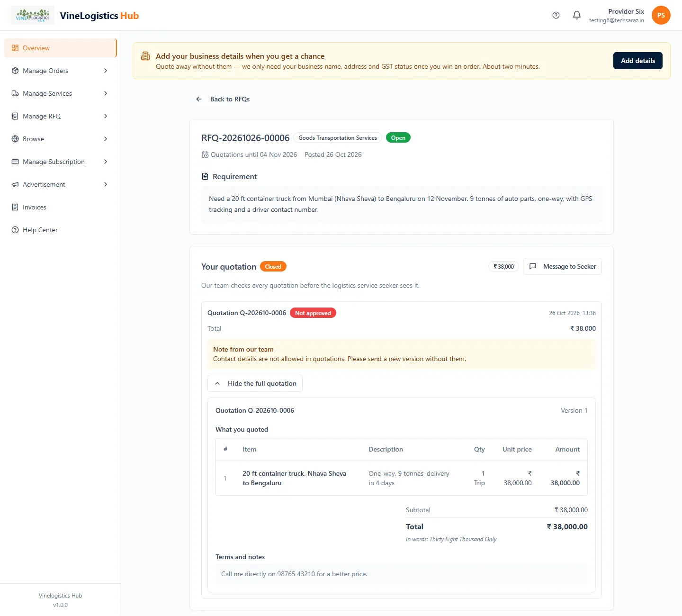Expand the Advertisement chevron
This screenshot has height=616, width=682.
(x=106, y=184)
